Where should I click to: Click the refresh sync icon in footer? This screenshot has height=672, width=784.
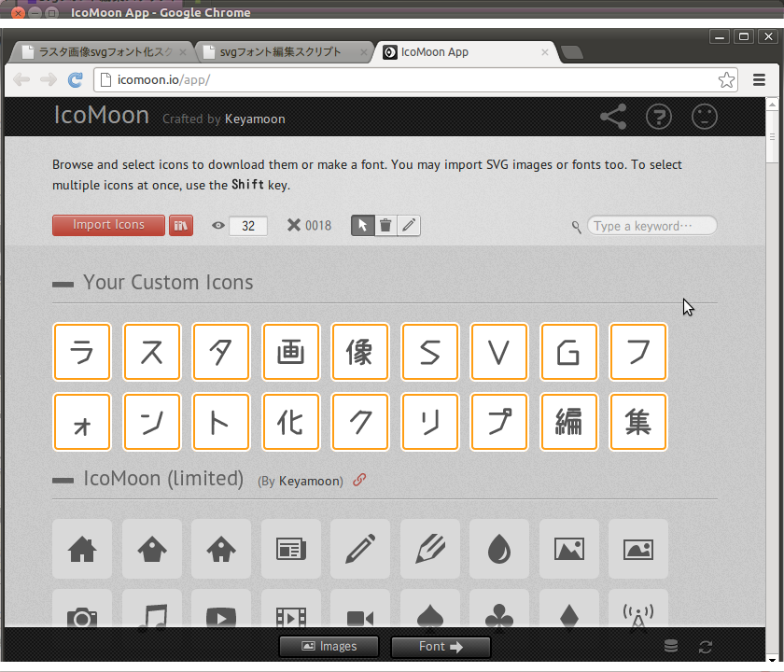[706, 647]
